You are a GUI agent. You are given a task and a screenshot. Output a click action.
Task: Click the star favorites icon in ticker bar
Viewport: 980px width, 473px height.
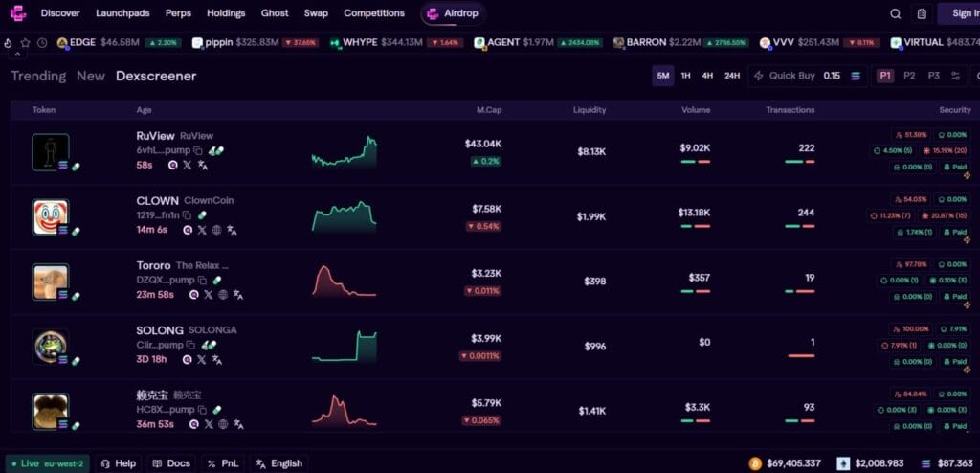coord(26,43)
